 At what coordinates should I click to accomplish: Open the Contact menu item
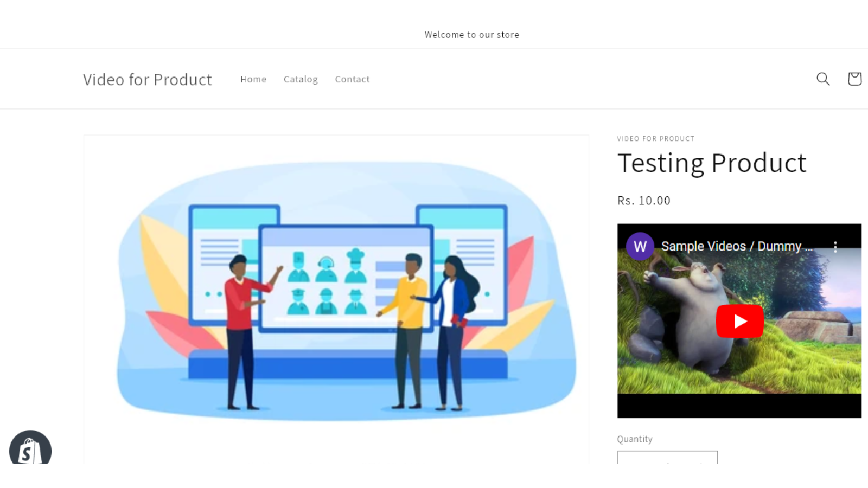352,79
